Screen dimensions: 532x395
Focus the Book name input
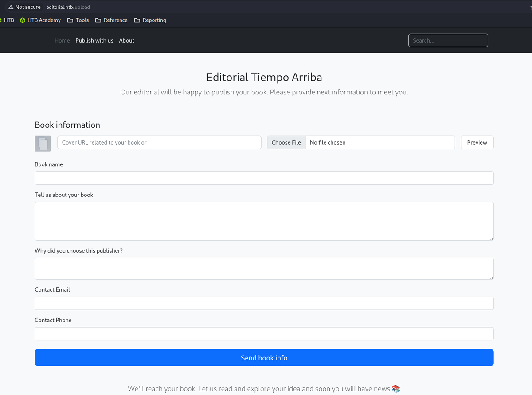click(x=264, y=178)
